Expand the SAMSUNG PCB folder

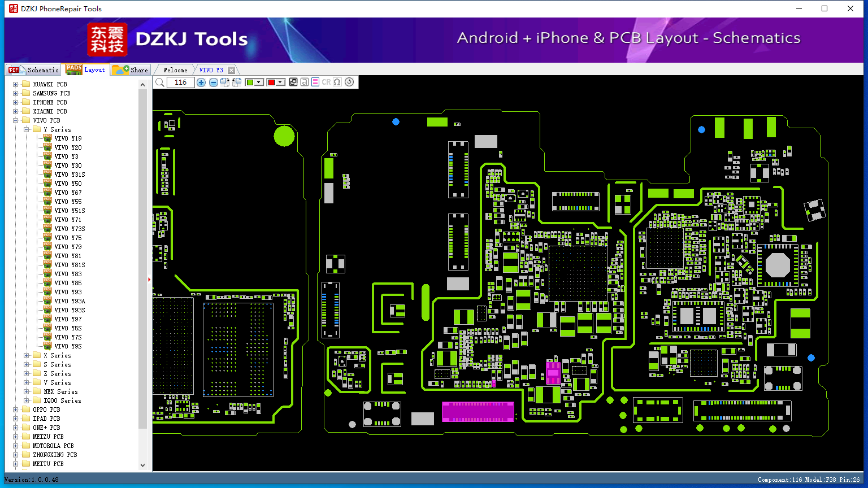pyautogui.click(x=16, y=93)
